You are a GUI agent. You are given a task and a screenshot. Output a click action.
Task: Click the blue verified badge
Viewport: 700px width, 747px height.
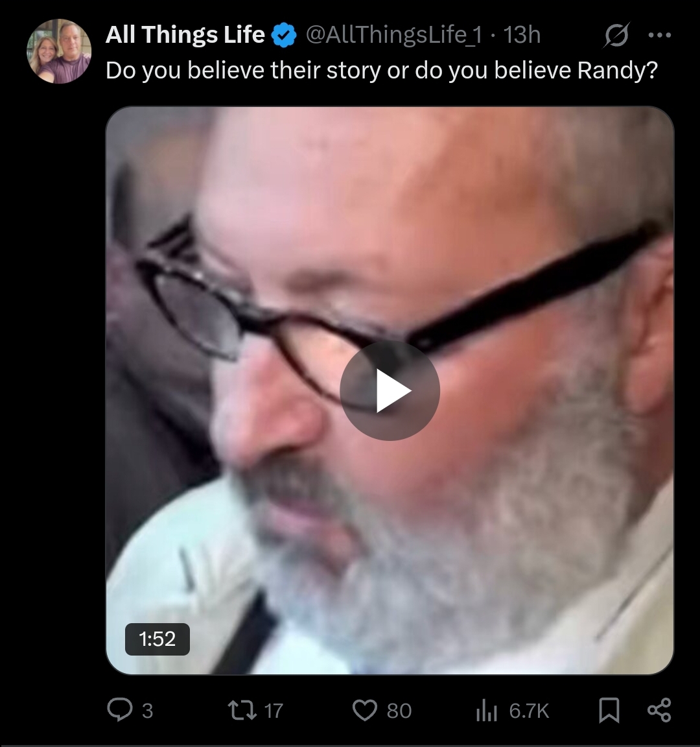tap(285, 35)
